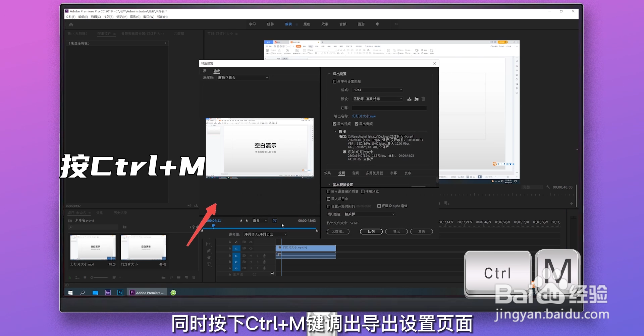Enable 使用最高渲染质量 checkbox
The height and width of the screenshot is (336, 644).
329,192
